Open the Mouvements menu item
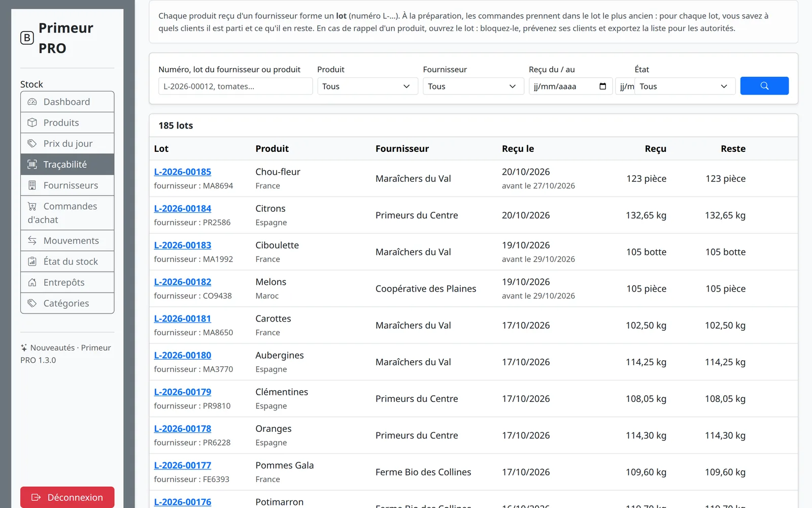Viewport: 812px width, 508px height. [x=67, y=240]
